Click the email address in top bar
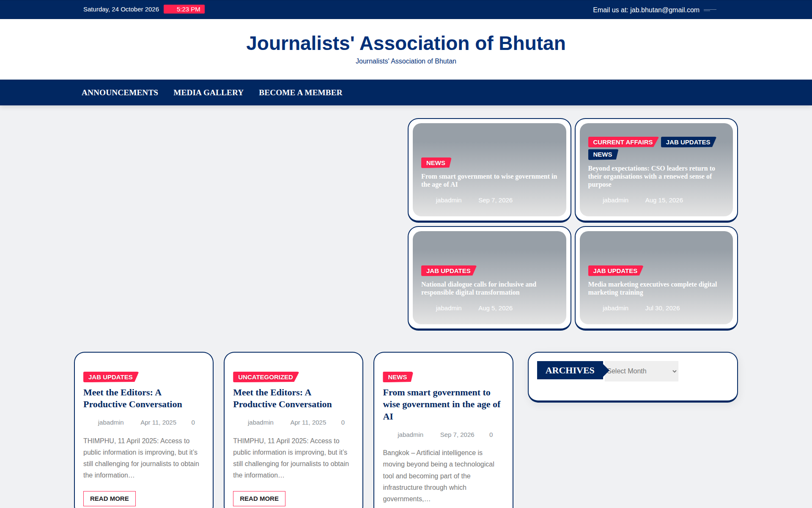The height and width of the screenshot is (508, 812). click(x=664, y=10)
